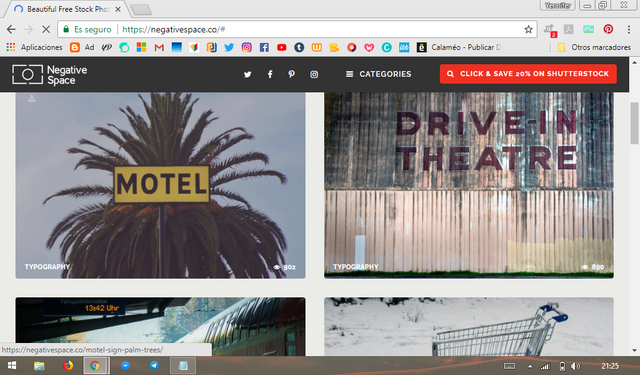Close the Beautiful Free Stock Photos tab
The height and width of the screenshot is (375, 640).
(118, 9)
